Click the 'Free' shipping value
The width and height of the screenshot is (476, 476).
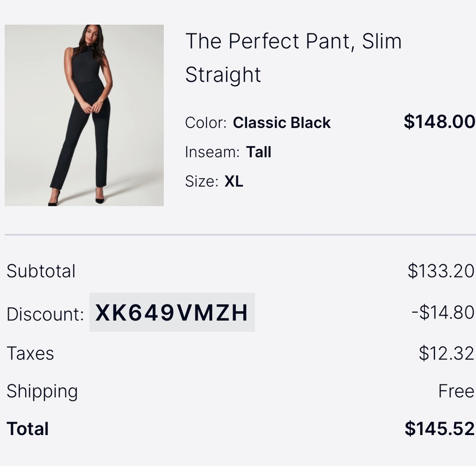click(456, 391)
